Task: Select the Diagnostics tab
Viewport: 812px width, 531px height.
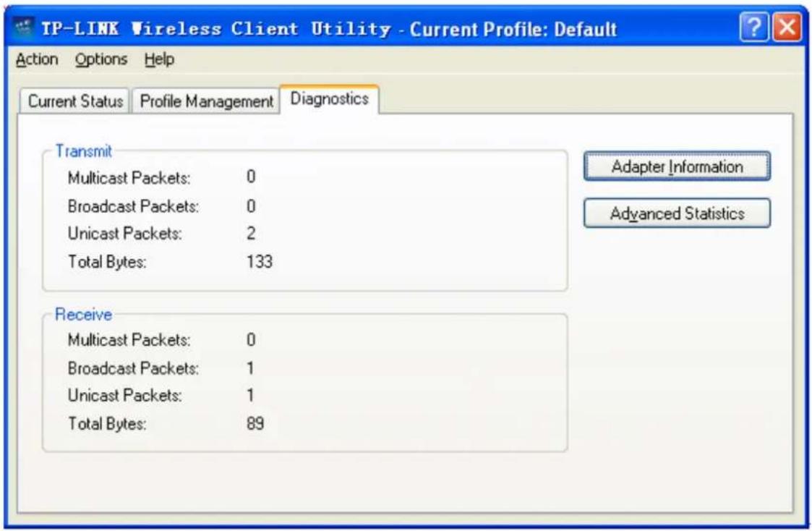Action: point(330,98)
